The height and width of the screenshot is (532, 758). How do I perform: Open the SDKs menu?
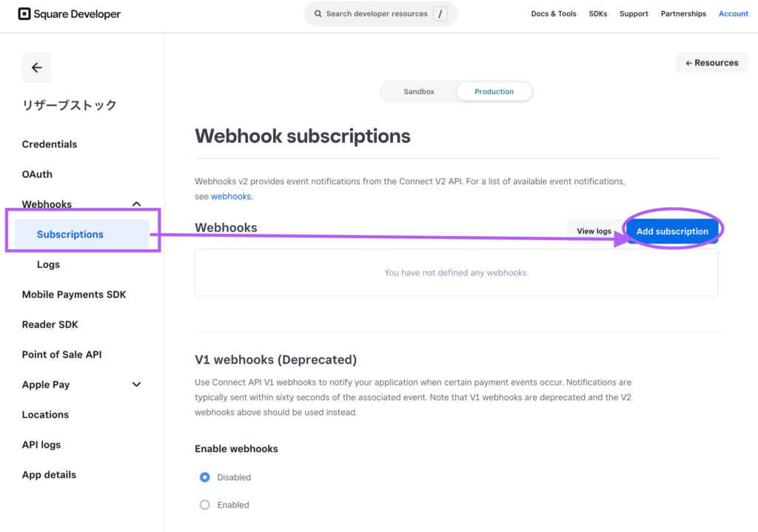pyautogui.click(x=598, y=13)
